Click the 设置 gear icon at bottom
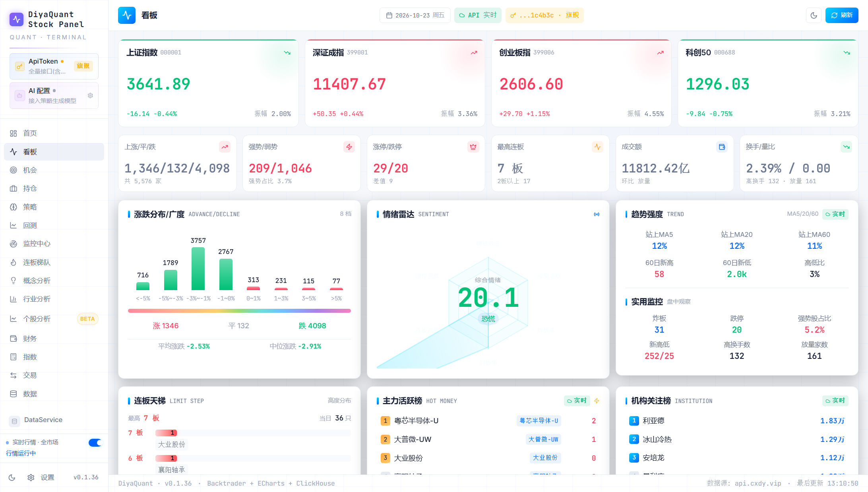This screenshot has width=868, height=492. (x=31, y=477)
